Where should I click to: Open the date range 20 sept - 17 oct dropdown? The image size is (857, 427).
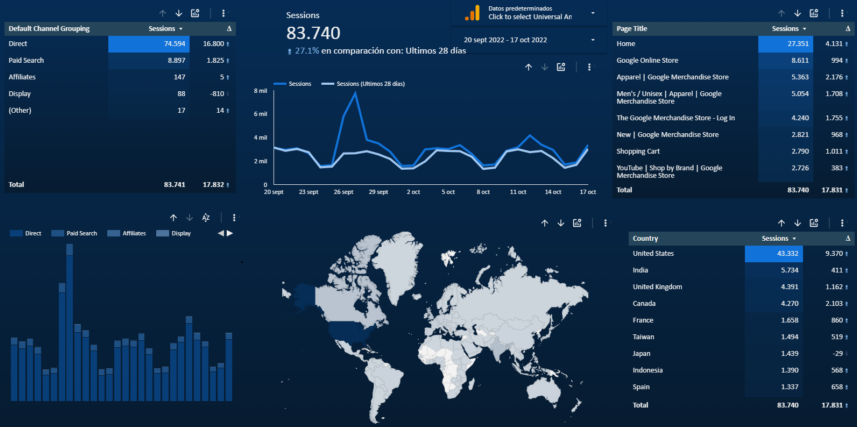coord(531,39)
